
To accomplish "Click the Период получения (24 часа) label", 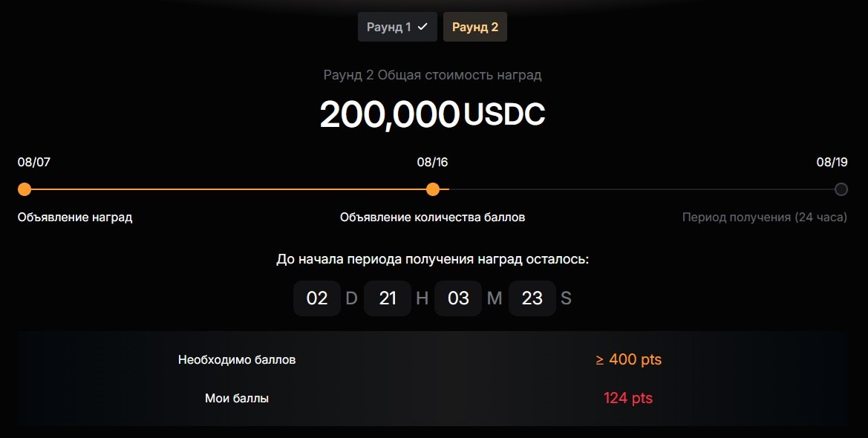I will click(x=765, y=217).
